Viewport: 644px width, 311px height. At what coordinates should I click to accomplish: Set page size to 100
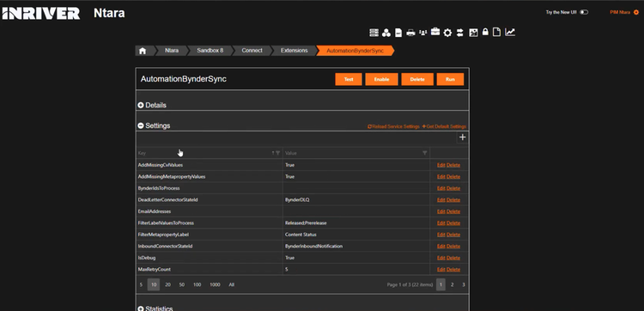tap(197, 284)
